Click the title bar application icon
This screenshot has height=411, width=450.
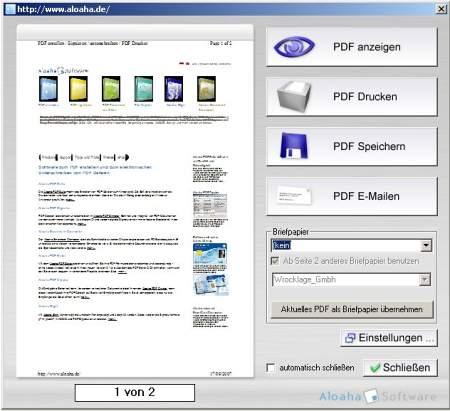pyautogui.click(x=10, y=9)
